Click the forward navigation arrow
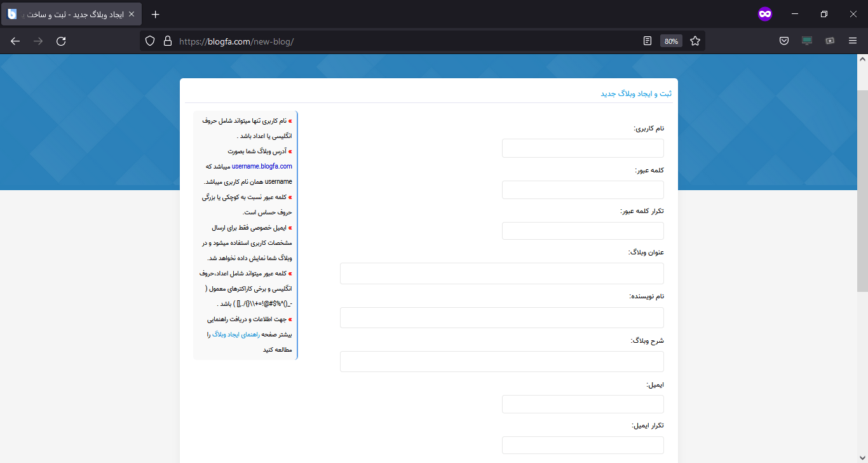 pyautogui.click(x=38, y=41)
